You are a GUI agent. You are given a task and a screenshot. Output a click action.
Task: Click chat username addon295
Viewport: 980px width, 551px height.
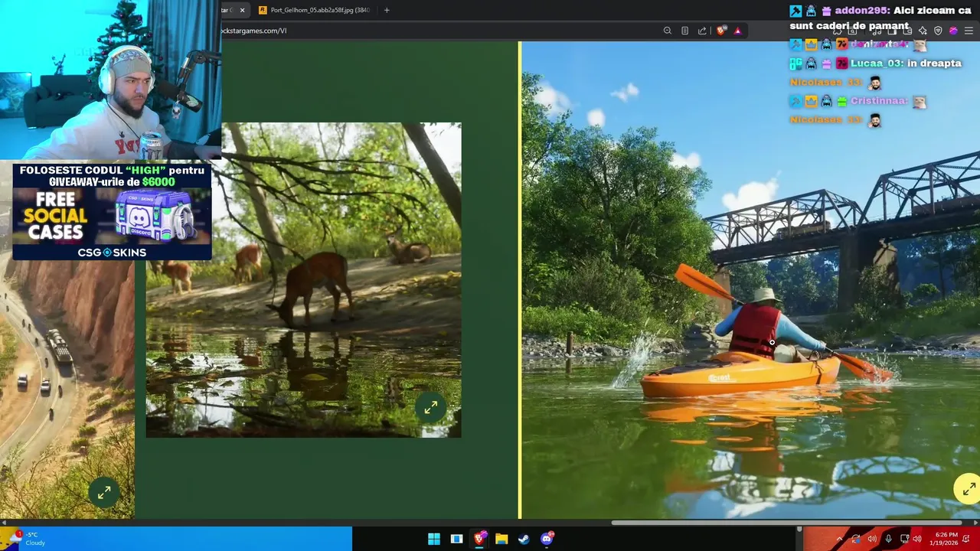pyautogui.click(x=863, y=11)
